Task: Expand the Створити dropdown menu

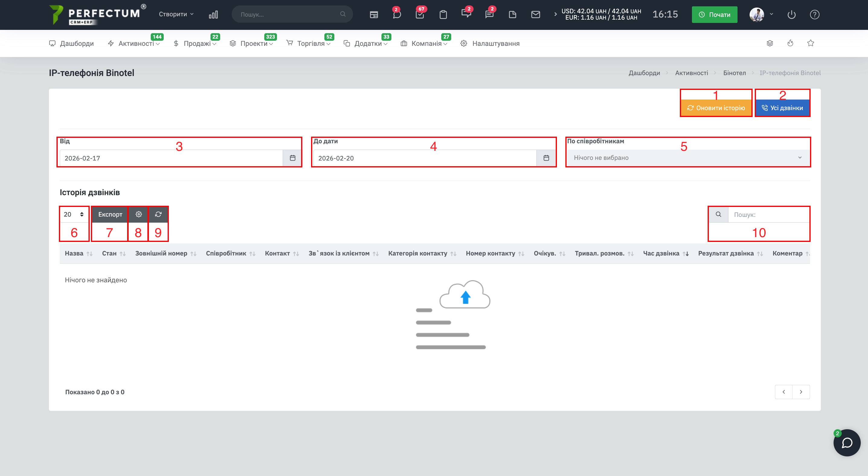Action: [x=176, y=14]
